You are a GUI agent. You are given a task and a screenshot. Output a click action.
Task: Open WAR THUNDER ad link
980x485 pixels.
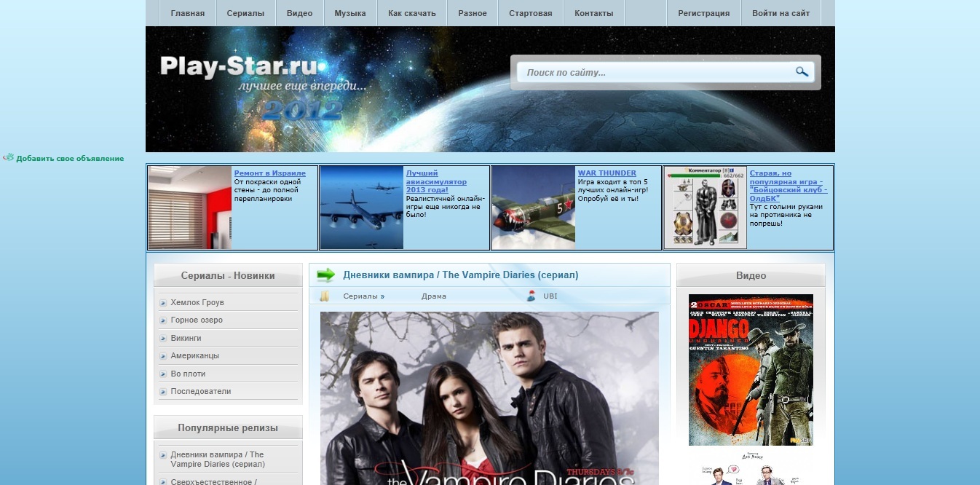[x=607, y=173]
